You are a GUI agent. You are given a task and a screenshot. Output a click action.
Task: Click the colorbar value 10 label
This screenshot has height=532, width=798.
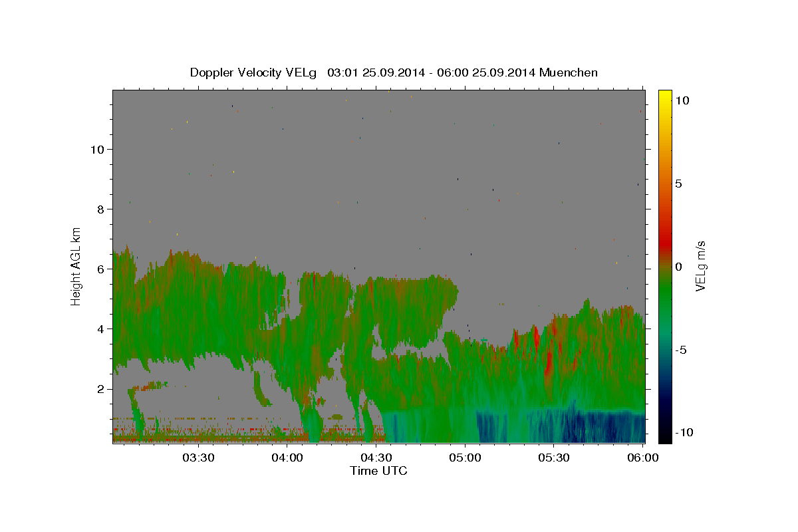pyautogui.click(x=682, y=100)
